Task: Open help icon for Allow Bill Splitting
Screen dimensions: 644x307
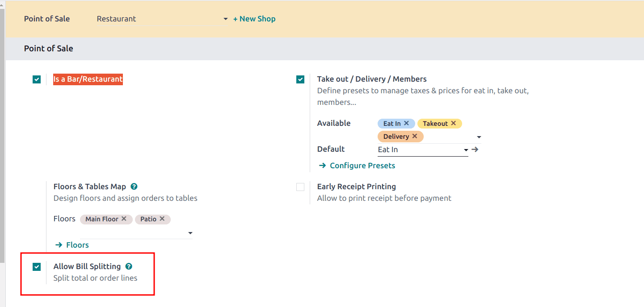Action: coord(129,266)
